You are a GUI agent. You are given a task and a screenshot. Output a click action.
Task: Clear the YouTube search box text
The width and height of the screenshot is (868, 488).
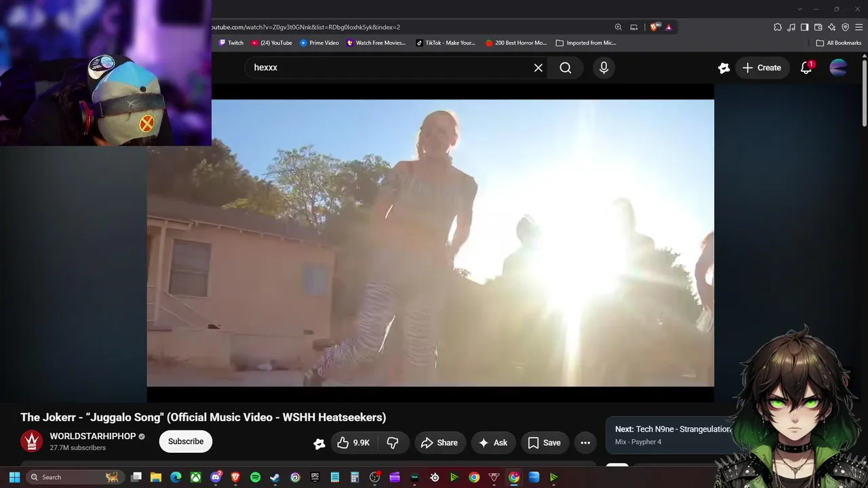point(538,68)
